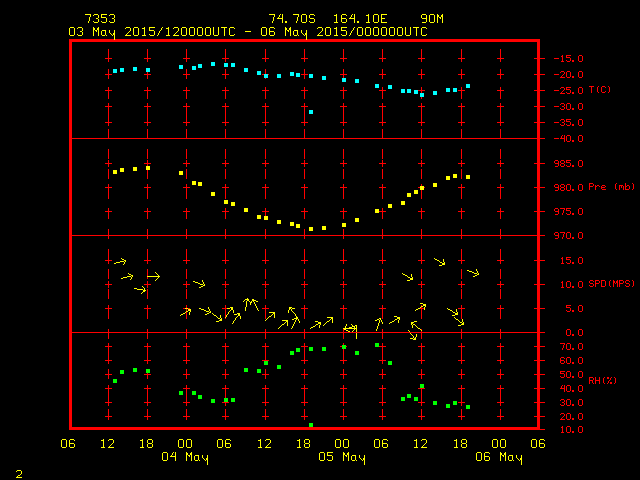The image size is (640, 480).
Task: Click the "T(C)" temperature axis label
Action: (x=600, y=90)
